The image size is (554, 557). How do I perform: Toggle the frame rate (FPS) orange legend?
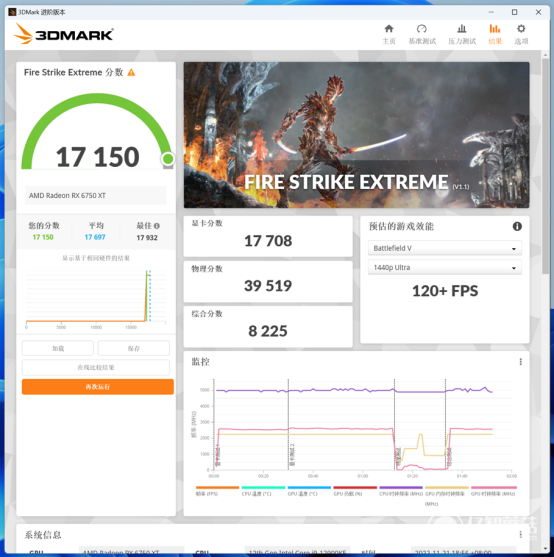click(x=217, y=491)
